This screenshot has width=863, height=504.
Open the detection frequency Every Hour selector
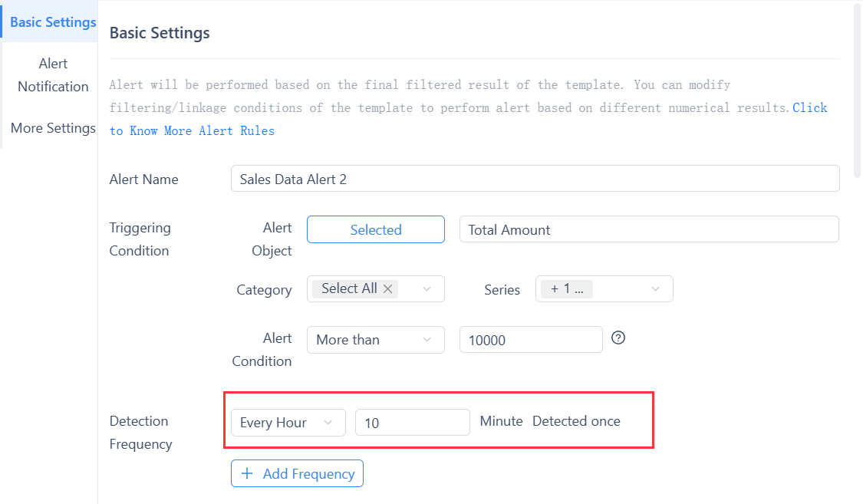(288, 422)
